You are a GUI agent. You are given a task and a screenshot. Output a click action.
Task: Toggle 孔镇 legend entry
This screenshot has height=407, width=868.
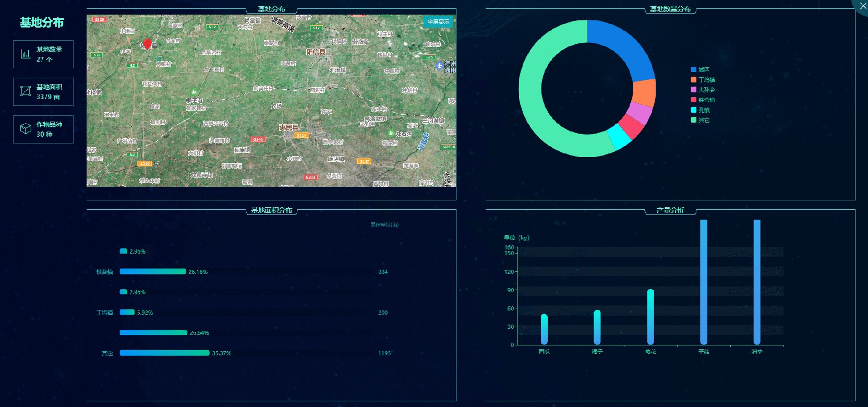700,110
